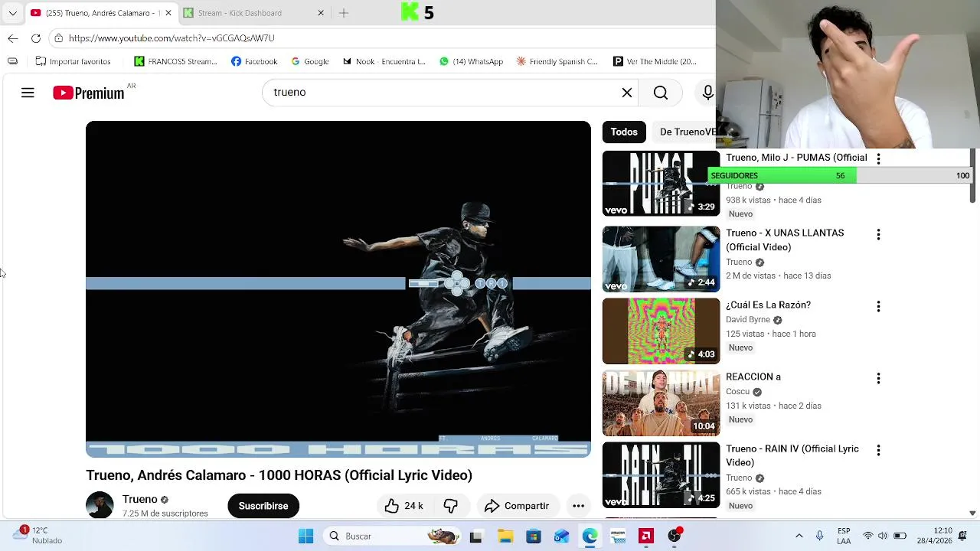Screen dimensions: 980x551
Task: Open RAIN IV lyric video thumbnail
Action: coord(661,474)
